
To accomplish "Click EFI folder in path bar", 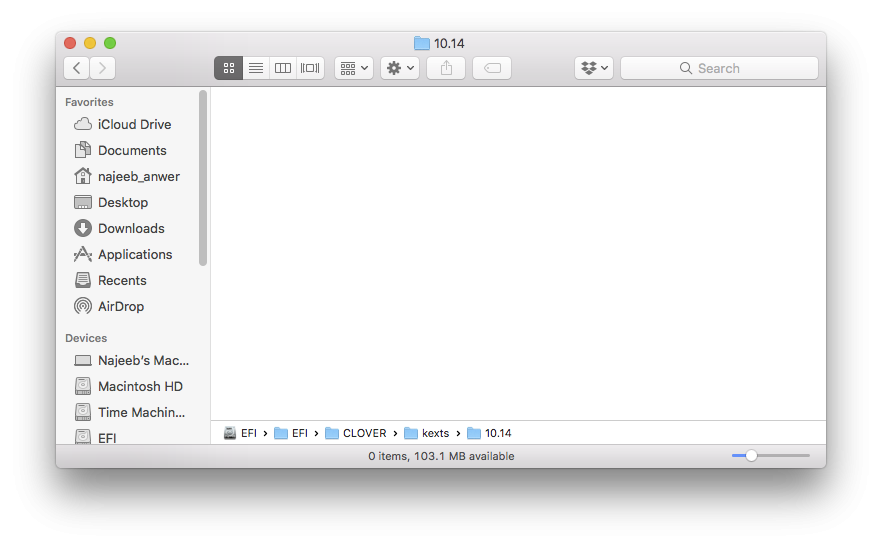I will point(291,433).
